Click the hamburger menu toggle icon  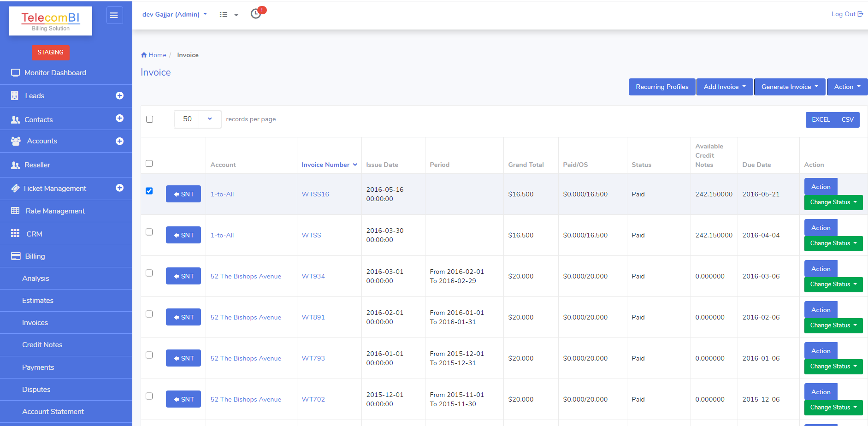(x=114, y=16)
